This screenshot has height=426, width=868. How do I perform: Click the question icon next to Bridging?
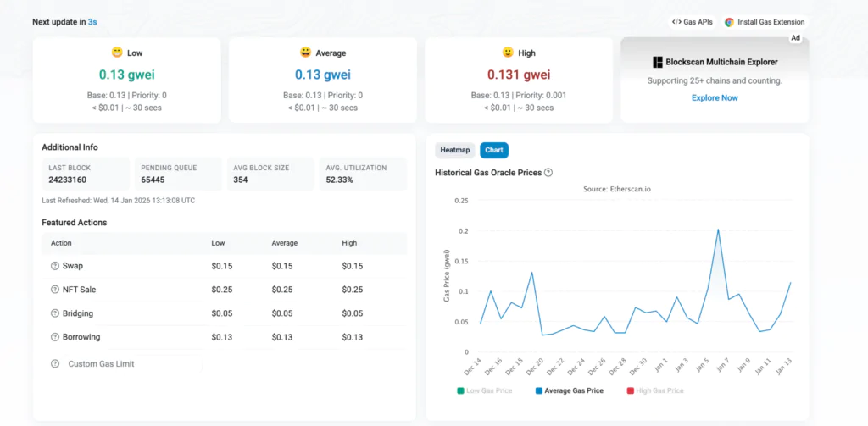pos(54,313)
